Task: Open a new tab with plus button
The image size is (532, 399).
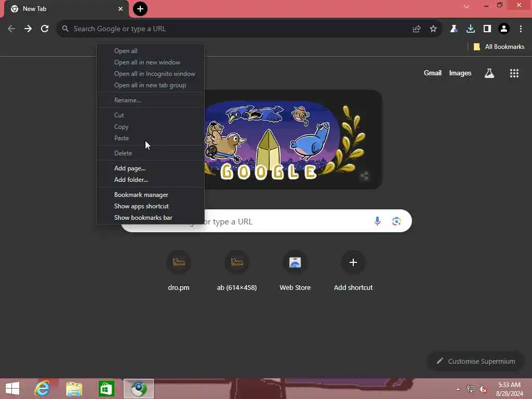Action: tap(140, 9)
